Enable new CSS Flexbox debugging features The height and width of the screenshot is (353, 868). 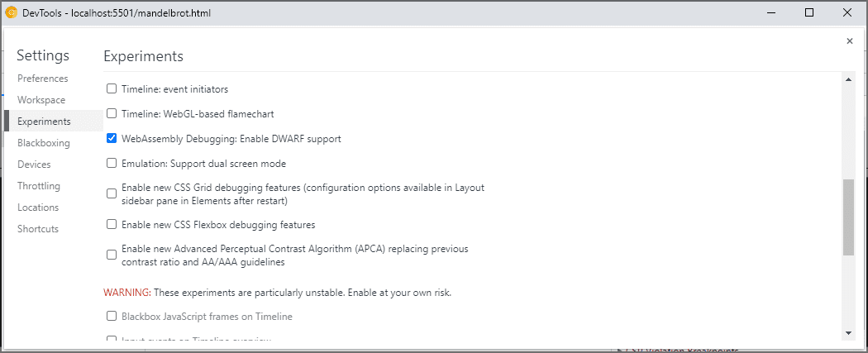coord(112,224)
